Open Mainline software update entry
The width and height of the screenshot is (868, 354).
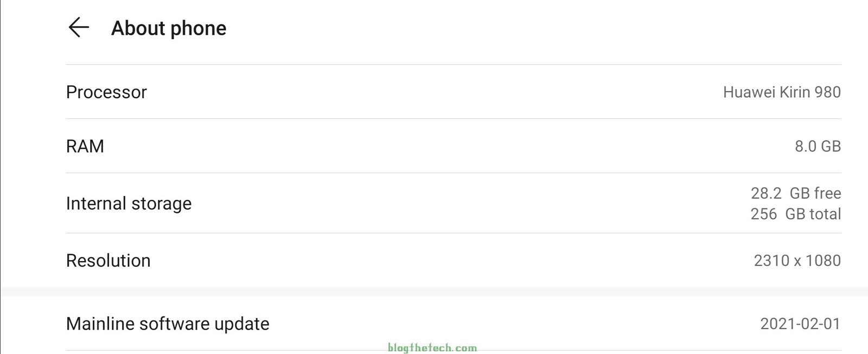[168, 324]
